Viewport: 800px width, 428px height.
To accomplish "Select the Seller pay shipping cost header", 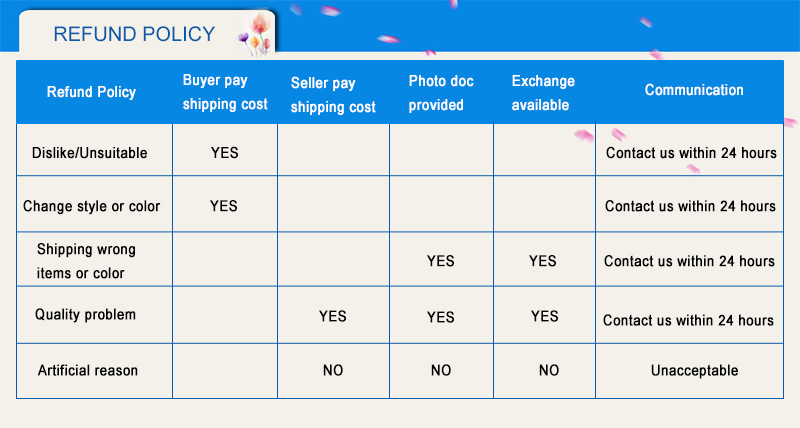I will click(x=333, y=95).
